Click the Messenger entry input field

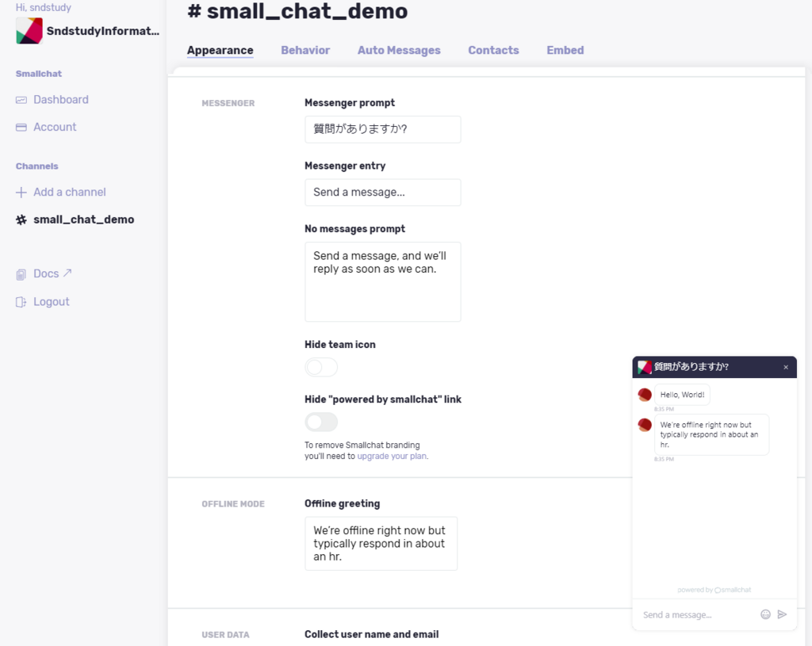383,193
